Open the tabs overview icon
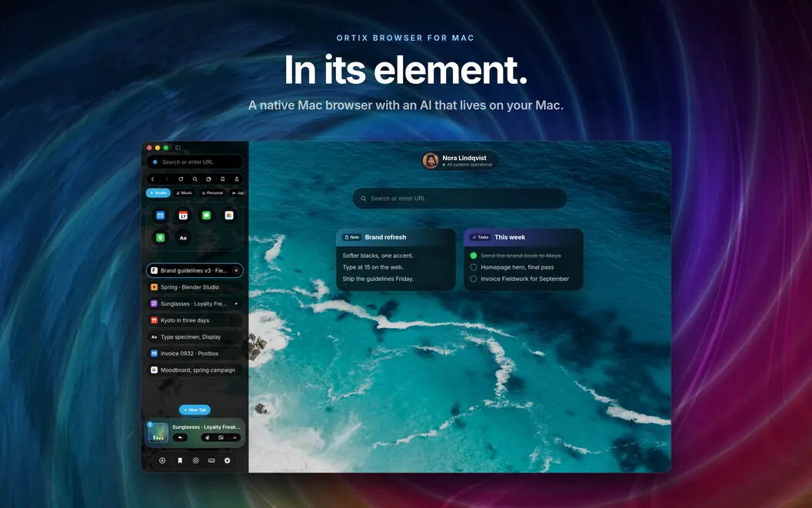The image size is (812, 508). coord(208,179)
